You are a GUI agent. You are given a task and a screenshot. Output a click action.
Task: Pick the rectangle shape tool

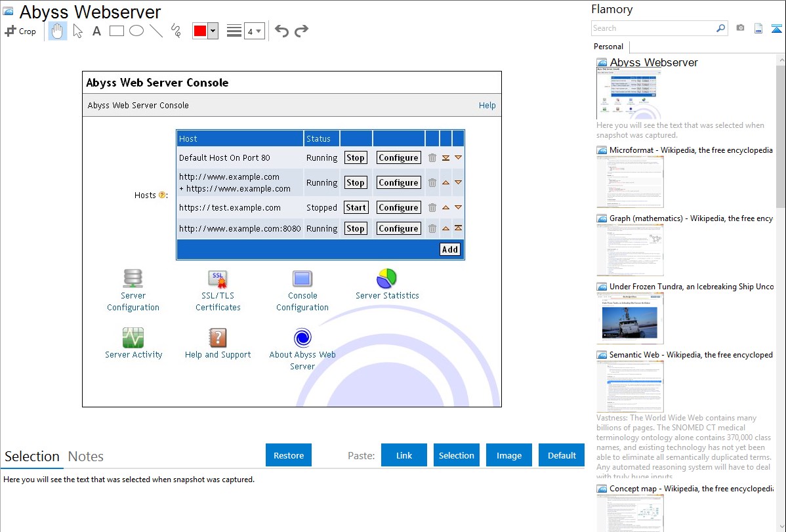pos(117,31)
